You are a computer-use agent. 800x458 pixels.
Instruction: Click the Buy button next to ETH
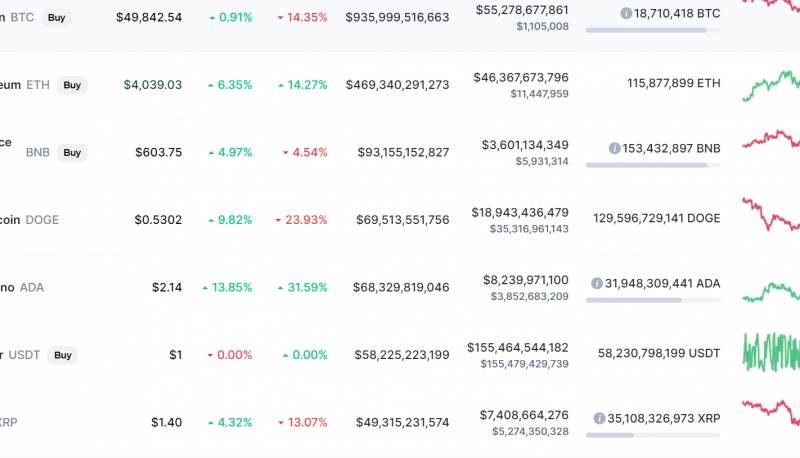coord(72,85)
